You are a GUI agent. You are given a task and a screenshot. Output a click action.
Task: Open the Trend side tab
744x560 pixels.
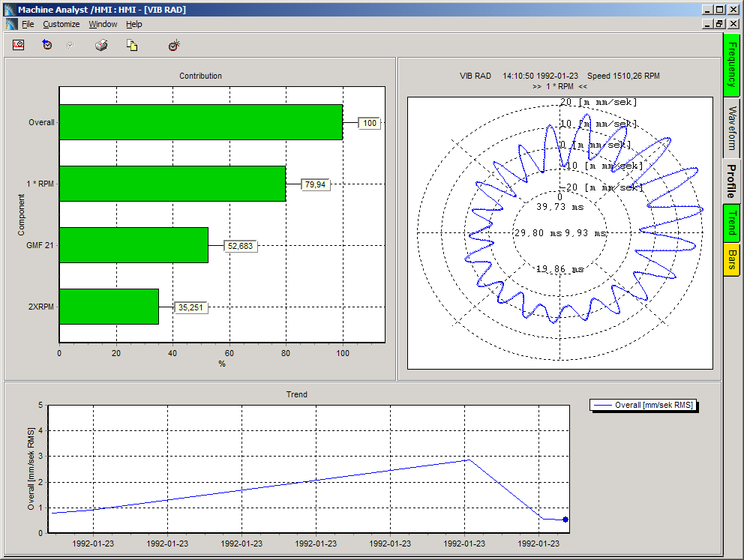coord(732,223)
